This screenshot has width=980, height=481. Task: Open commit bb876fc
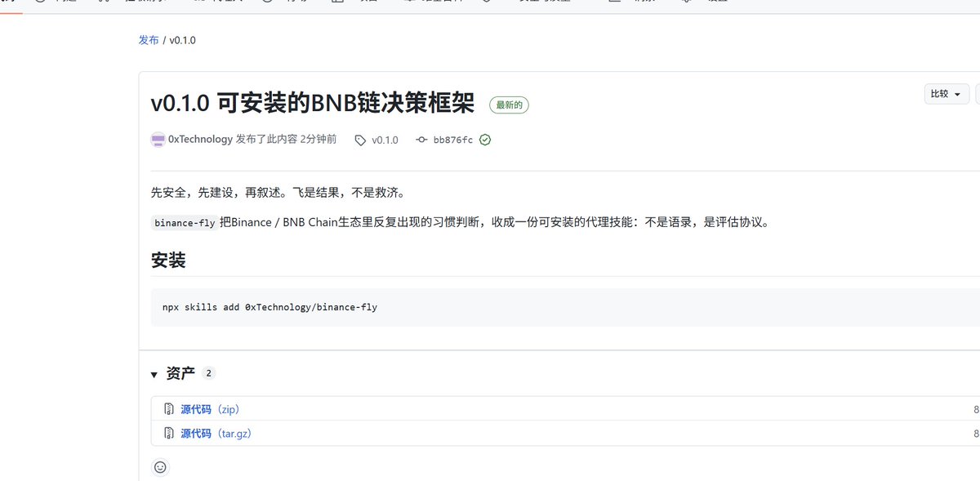452,140
